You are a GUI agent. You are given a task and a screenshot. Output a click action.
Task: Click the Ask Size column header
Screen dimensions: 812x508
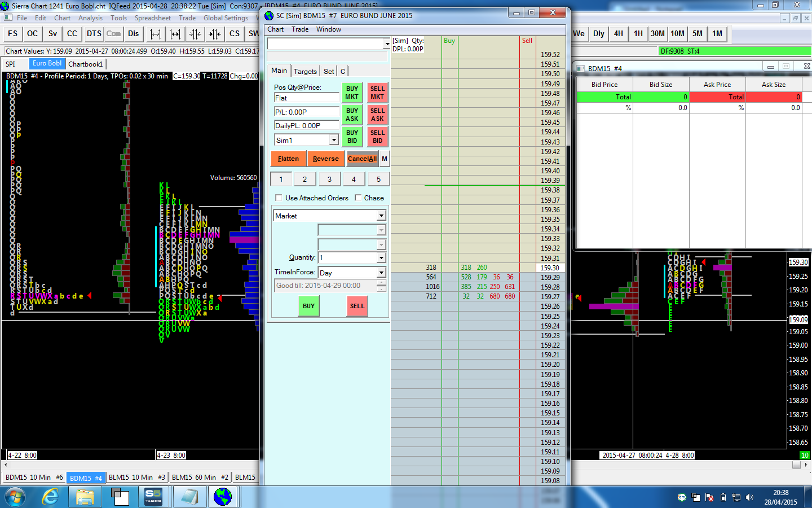tap(774, 85)
